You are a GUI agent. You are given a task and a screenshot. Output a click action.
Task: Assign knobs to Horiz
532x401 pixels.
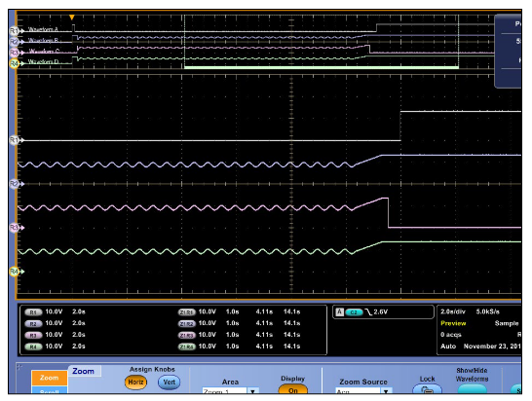coord(135,383)
